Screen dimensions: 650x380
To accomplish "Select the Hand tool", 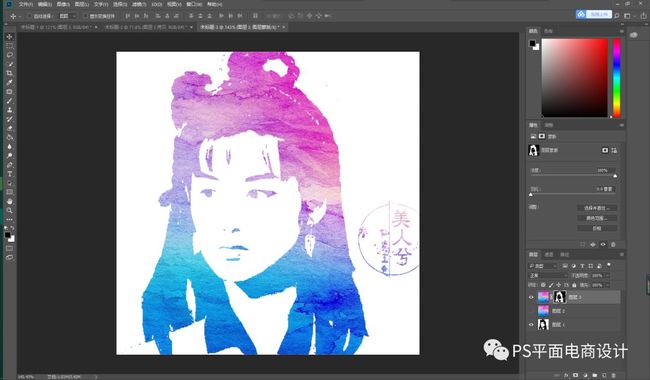I will [10, 201].
